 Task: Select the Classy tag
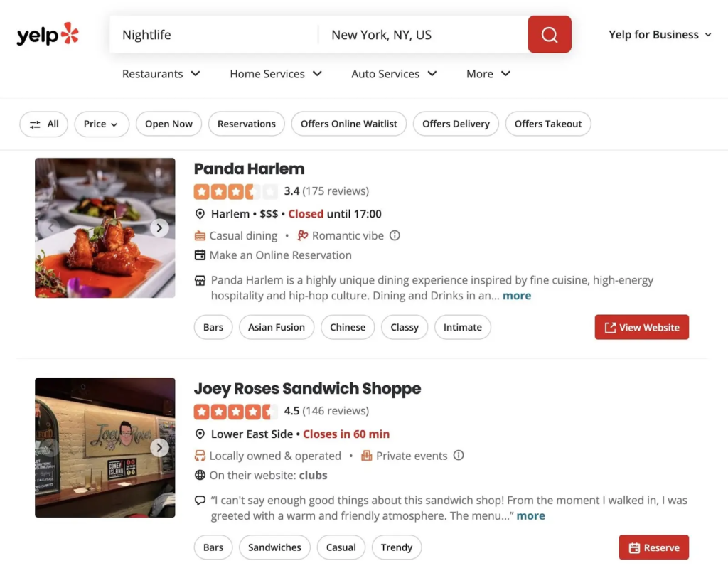(x=405, y=327)
